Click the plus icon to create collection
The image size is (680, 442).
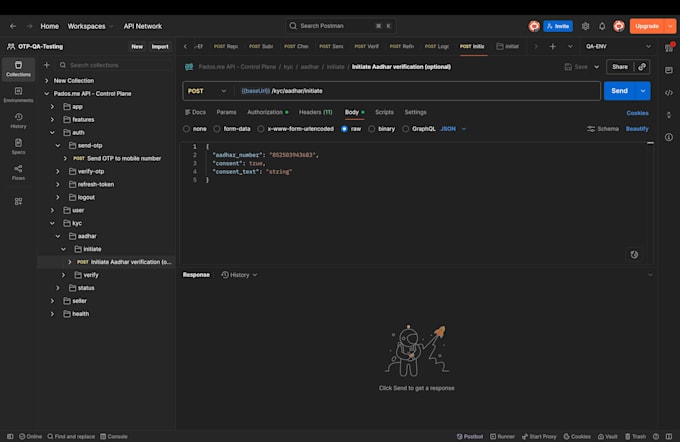[47, 65]
